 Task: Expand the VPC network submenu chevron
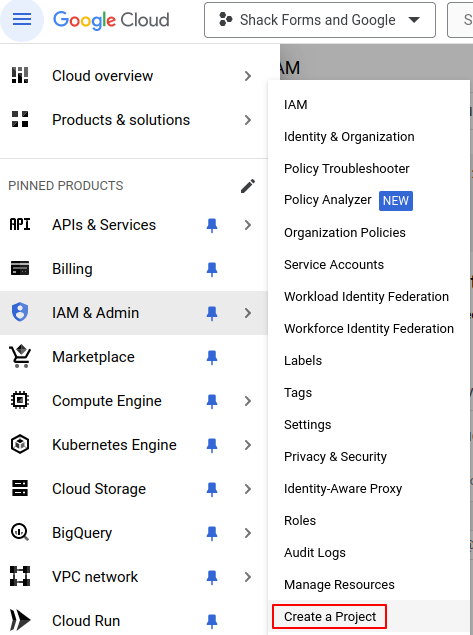coord(248,577)
